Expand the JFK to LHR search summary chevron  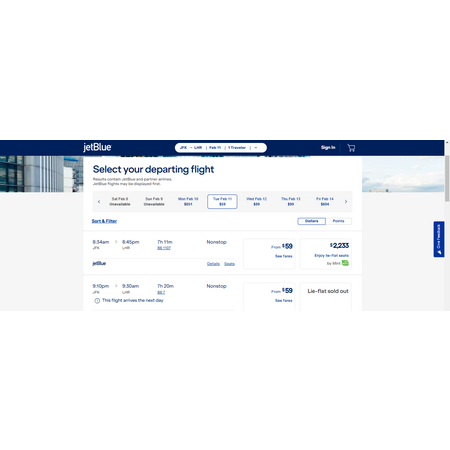256,148
